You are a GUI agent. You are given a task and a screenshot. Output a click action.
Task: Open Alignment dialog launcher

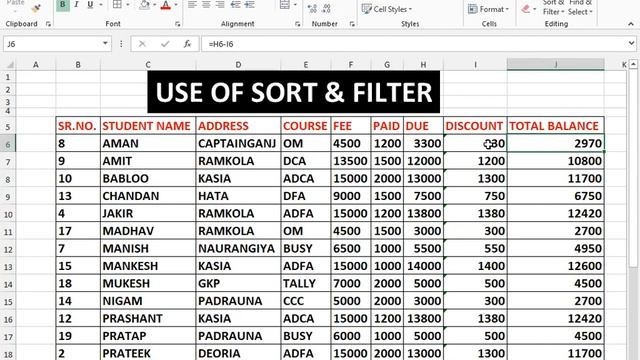297,24
